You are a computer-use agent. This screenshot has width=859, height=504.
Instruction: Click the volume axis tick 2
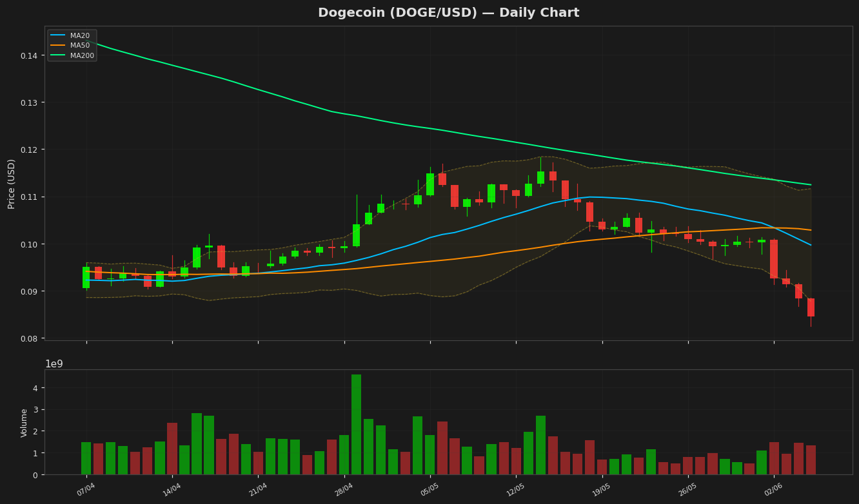(x=35, y=431)
